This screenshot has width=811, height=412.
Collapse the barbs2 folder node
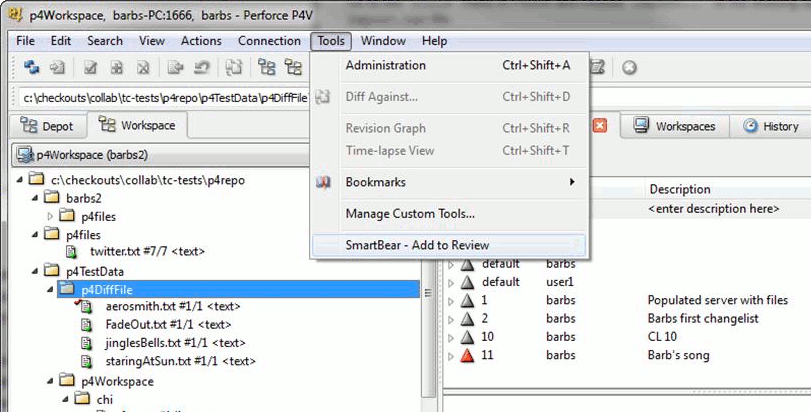tap(35, 198)
